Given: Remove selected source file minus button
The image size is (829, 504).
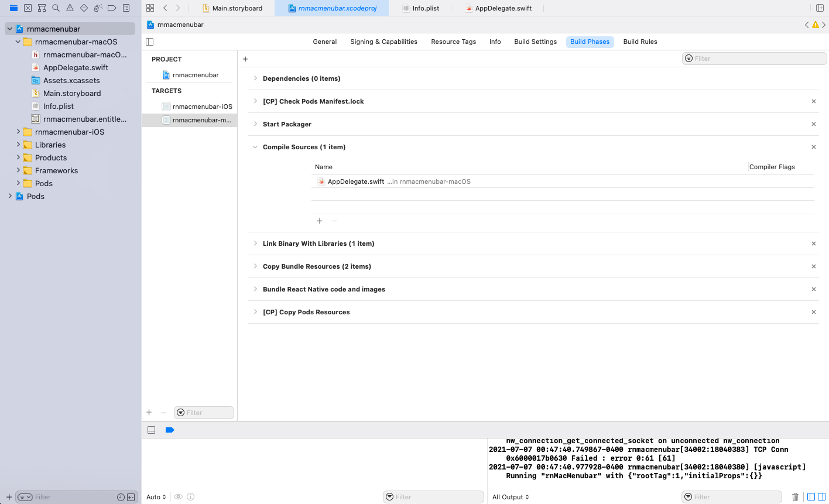Looking at the screenshot, I should pyautogui.click(x=334, y=221).
